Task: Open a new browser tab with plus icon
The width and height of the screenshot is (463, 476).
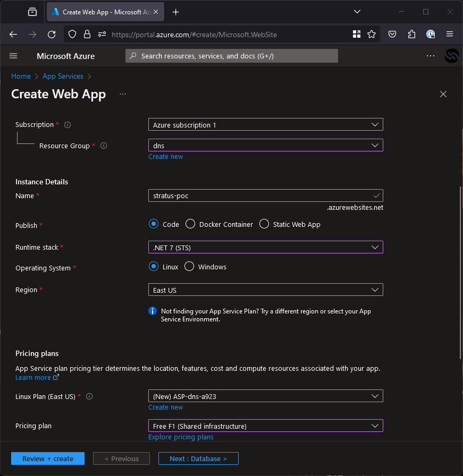Action: [x=175, y=12]
